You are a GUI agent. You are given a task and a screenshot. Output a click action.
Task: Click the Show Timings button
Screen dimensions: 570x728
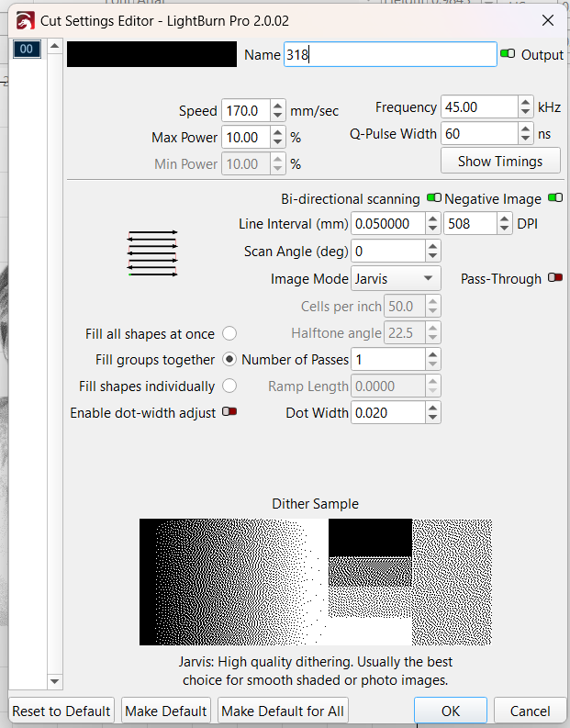[x=500, y=161]
